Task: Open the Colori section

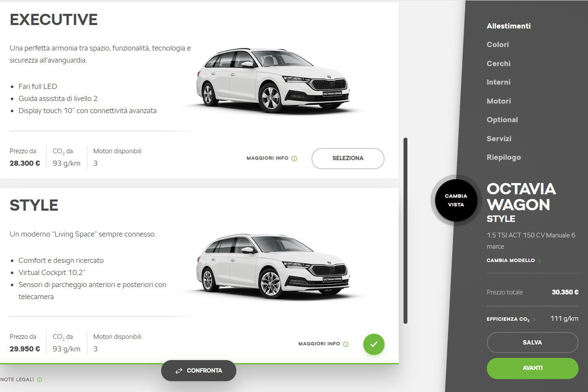Action: point(498,44)
